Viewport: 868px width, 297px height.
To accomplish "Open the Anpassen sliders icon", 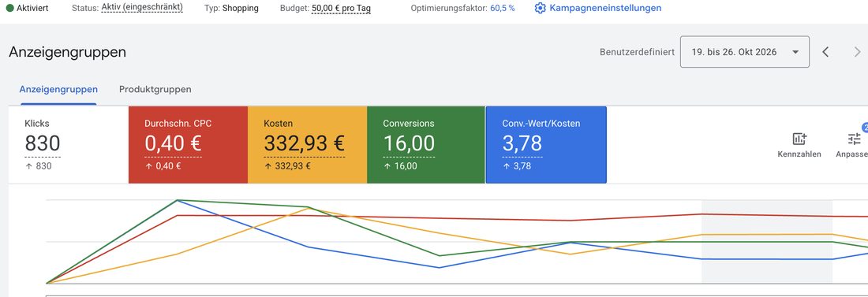I will pos(854,139).
